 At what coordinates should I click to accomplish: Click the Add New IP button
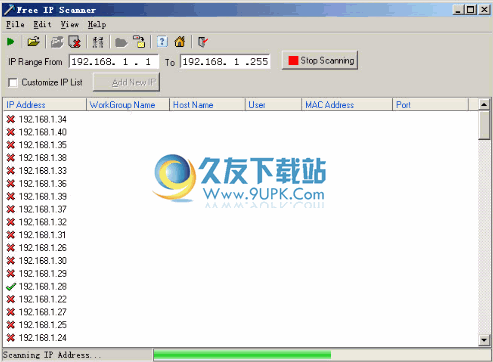(126, 82)
